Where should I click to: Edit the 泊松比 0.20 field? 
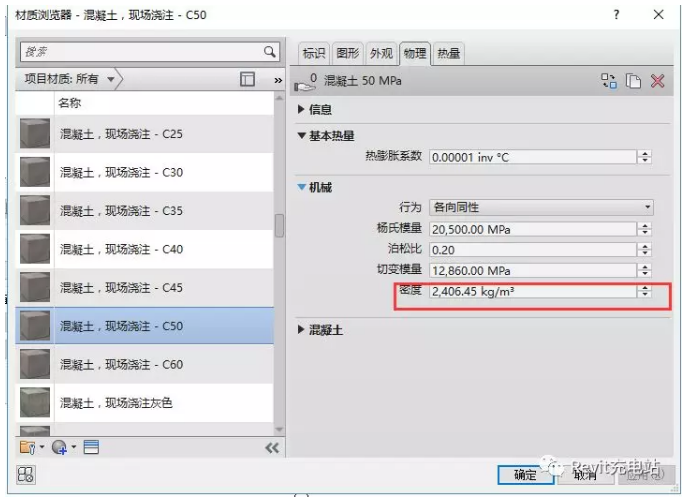point(533,250)
